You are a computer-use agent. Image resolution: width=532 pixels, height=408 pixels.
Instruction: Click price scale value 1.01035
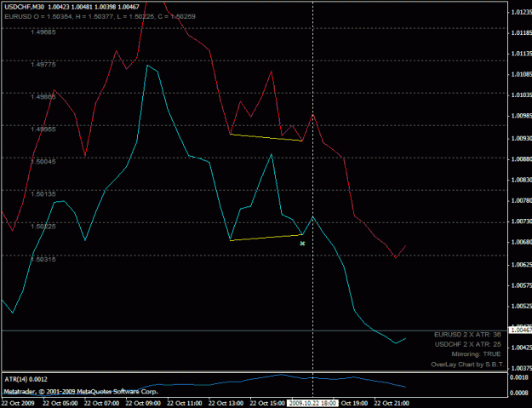[x=521, y=95]
